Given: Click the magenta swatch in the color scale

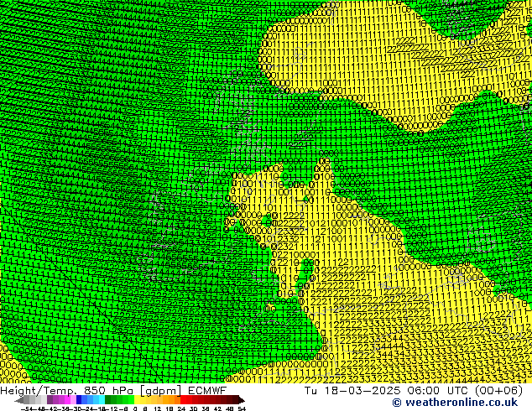Looking at the screenshot, I should 67,400.
